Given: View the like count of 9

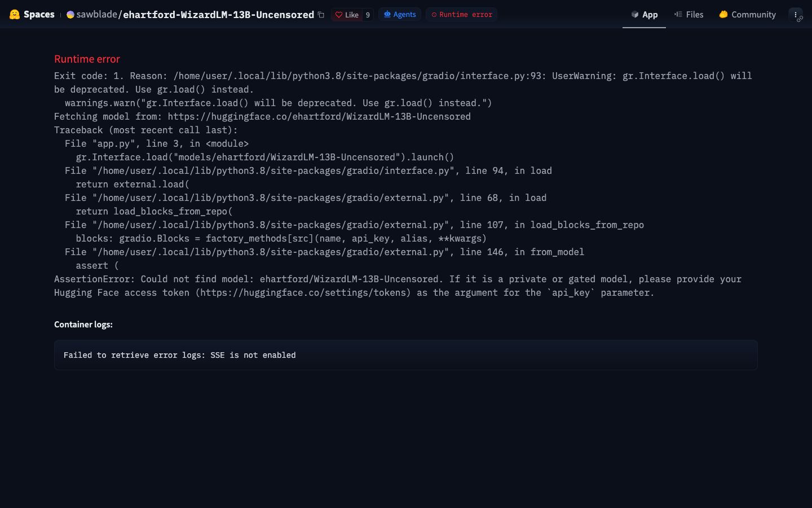Looking at the screenshot, I should 368,15.
